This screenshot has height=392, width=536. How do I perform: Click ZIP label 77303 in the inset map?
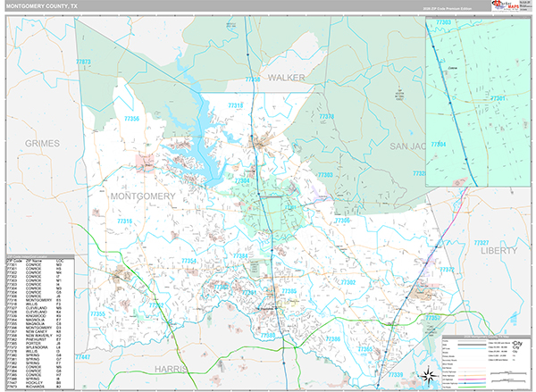point(444,22)
